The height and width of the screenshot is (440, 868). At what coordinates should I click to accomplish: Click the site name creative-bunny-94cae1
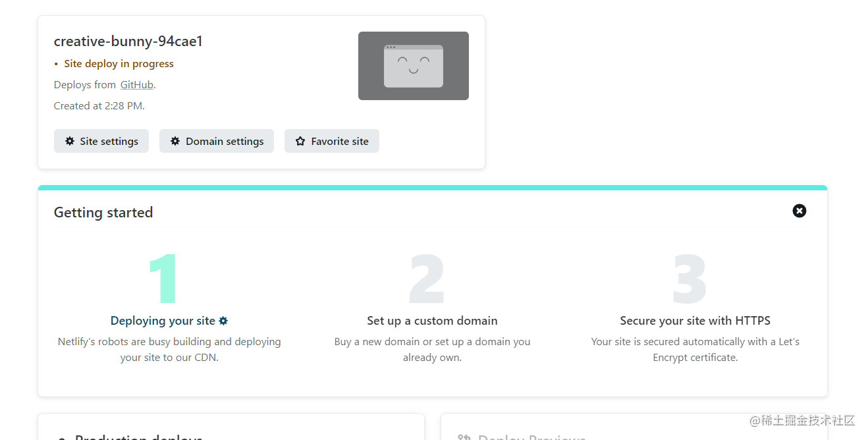coord(128,41)
